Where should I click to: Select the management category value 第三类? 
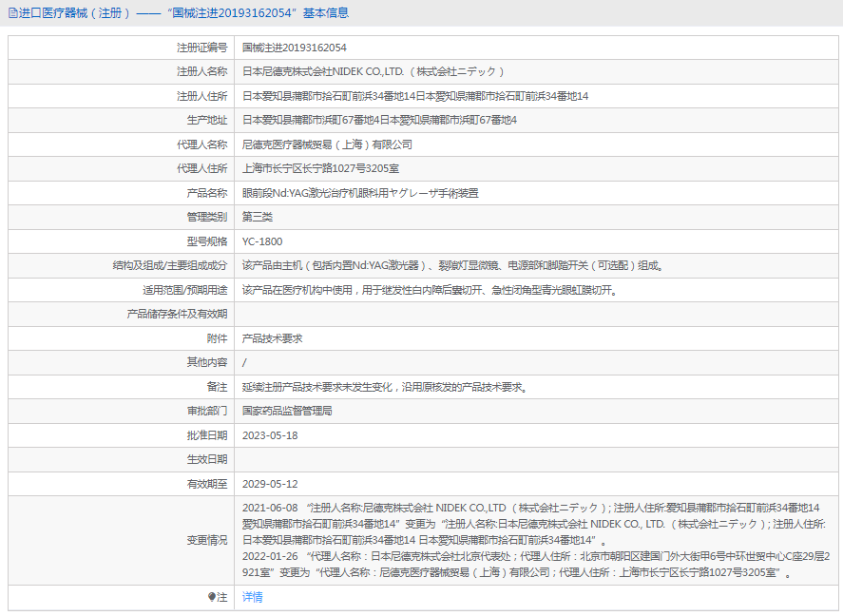pos(258,217)
